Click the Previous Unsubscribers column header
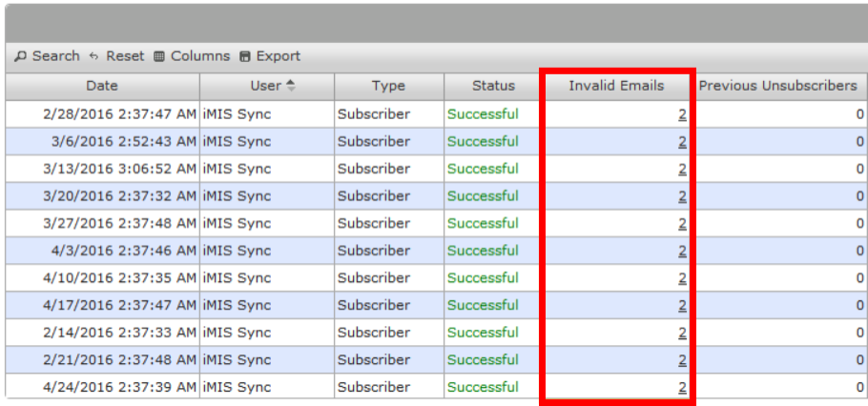The width and height of the screenshot is (868, 406). point(777,86)
